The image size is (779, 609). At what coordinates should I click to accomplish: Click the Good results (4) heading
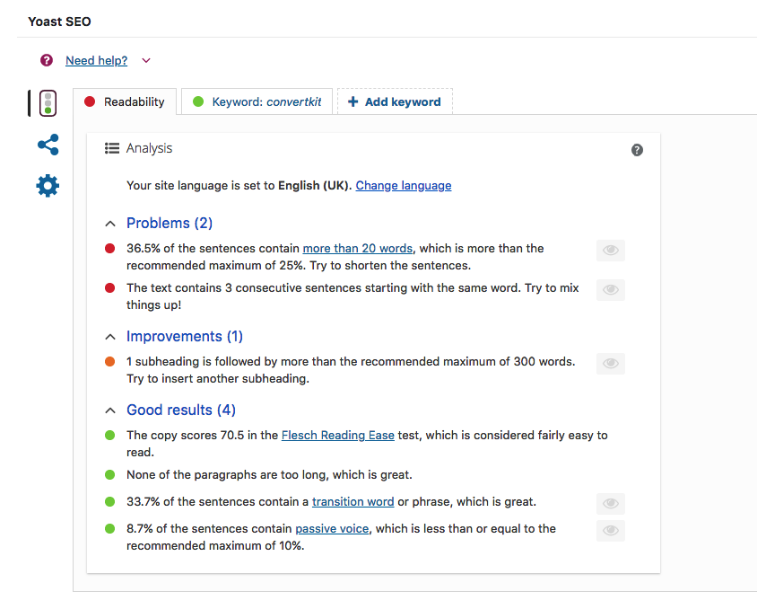181,410
